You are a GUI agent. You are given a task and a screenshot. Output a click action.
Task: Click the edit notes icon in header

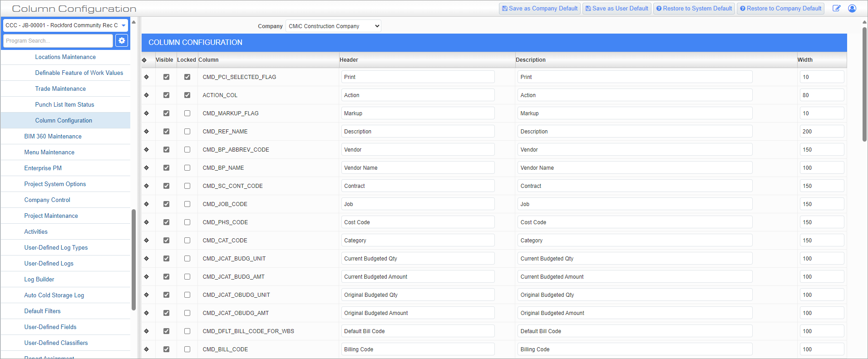(836, 8)
